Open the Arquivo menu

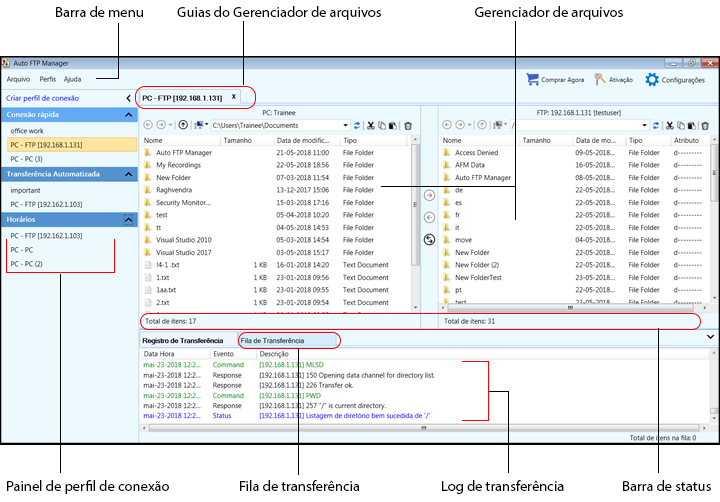18,79
